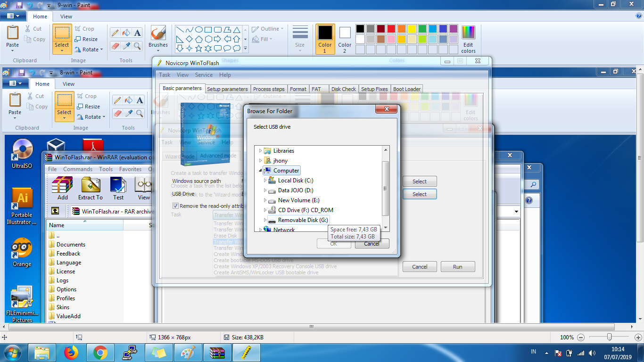Click Cancel in the Browse For Folder dialog

372,244
